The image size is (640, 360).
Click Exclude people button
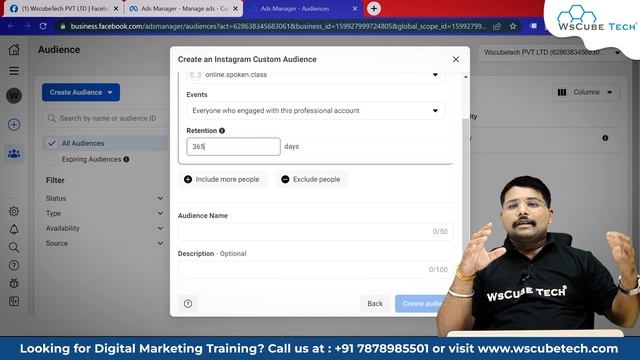311,180
